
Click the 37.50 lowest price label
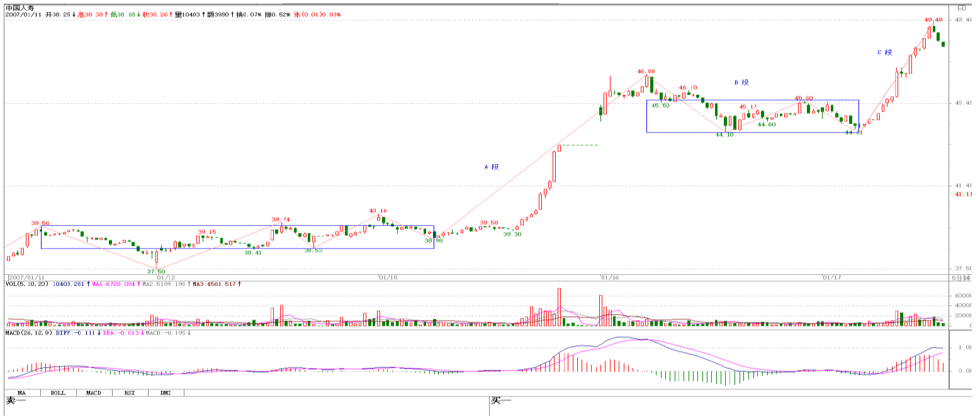tap(156, 271)
